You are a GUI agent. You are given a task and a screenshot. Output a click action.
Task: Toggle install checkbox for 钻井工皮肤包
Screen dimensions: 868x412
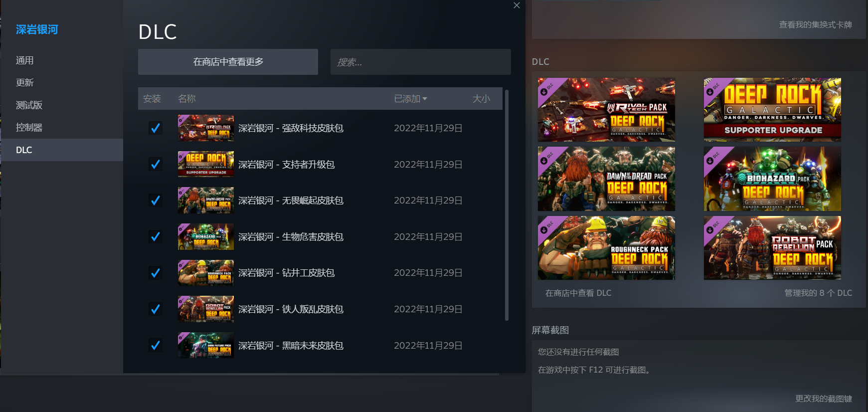point(156,273)
